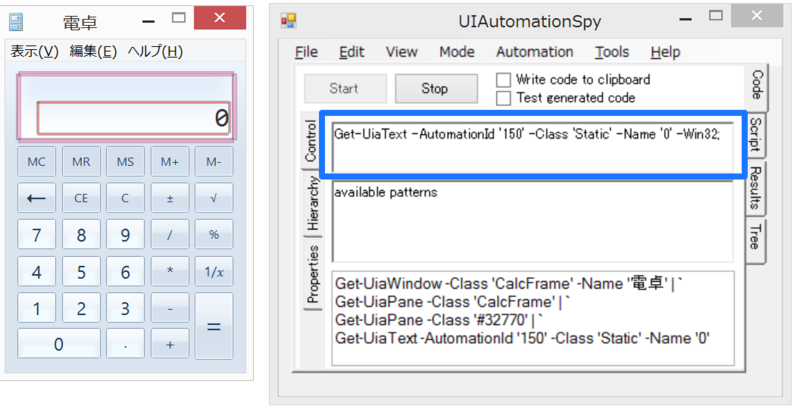Maximize the calculator window
Image resolution: width=800 pixels, height=409 pixels.
[179, 18]
